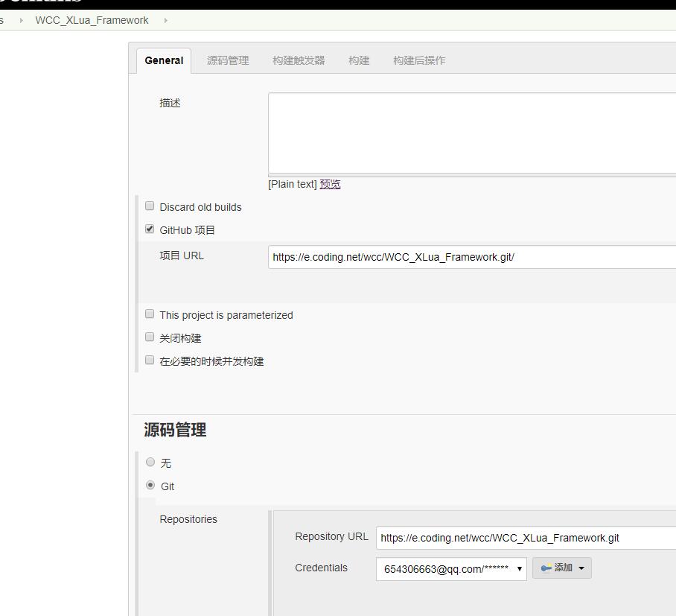Screen dimensions: 676x616
Task: Click the 预览 preview link
Action: 330,184
